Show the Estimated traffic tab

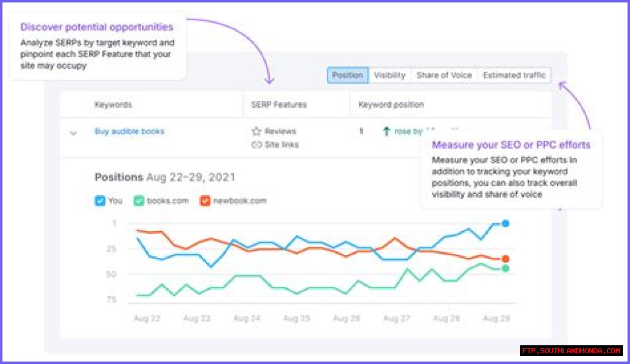coord(514,75)
